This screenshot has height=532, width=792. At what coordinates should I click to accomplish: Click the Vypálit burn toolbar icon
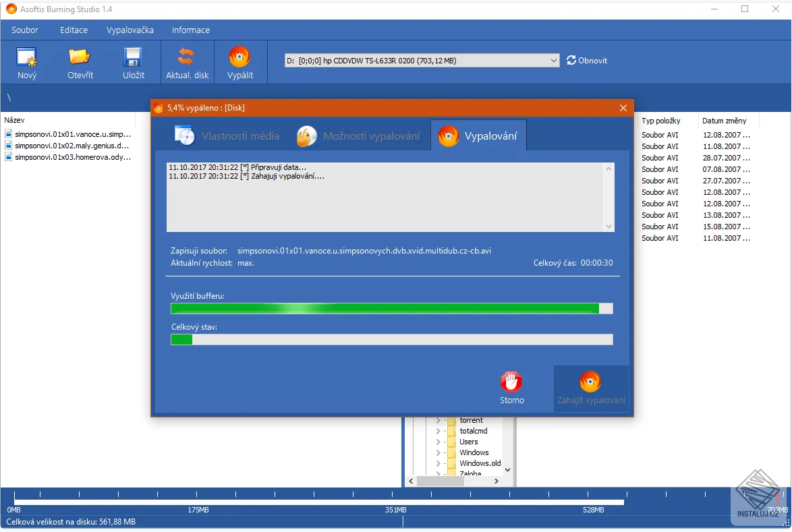tap(239, 57)
